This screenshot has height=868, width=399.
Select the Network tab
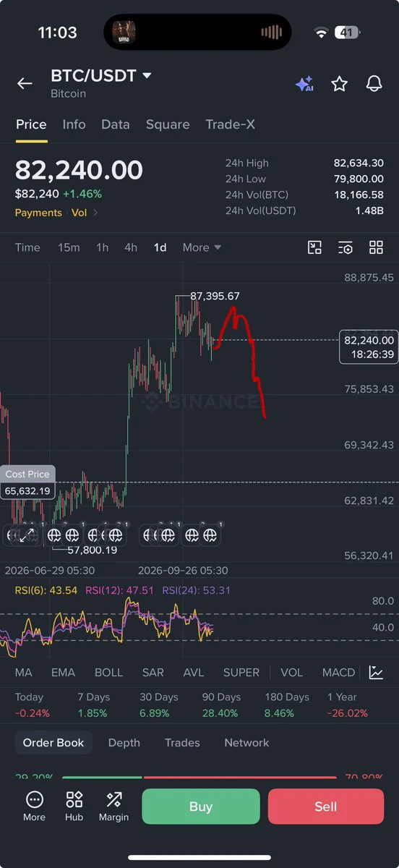click(x=246, y=743)
